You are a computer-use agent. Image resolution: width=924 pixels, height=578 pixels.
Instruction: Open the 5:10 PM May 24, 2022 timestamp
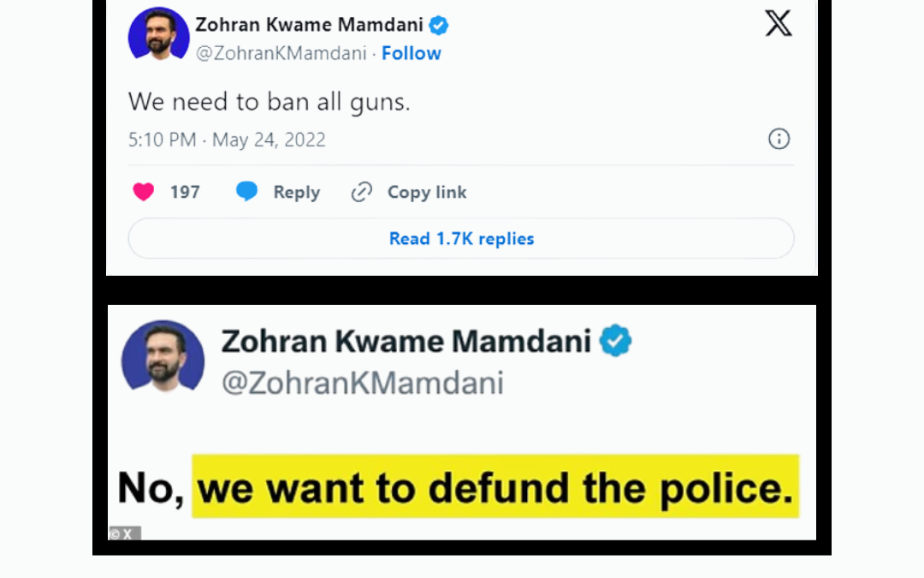(227, 140)
